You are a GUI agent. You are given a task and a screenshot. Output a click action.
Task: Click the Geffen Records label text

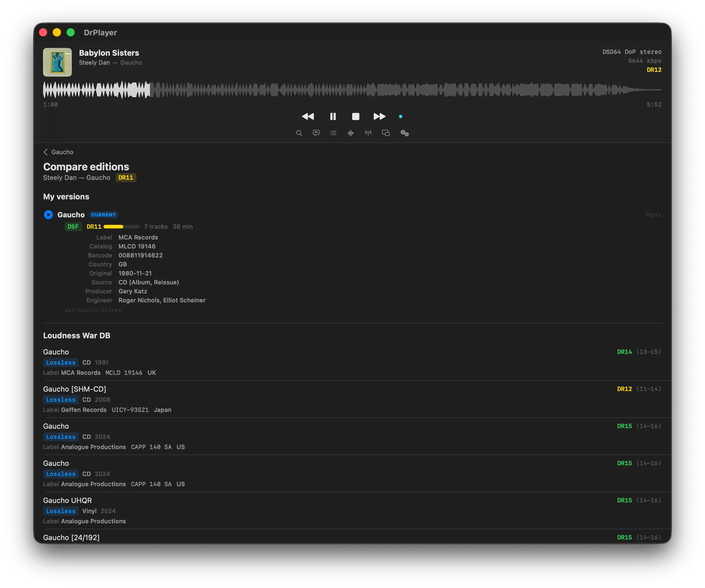pos(83,410)
